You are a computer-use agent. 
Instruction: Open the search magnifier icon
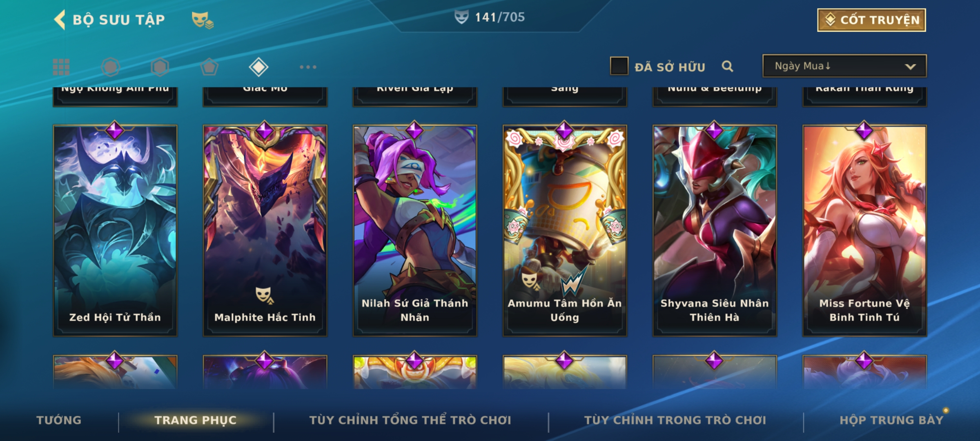[x=727, y=66]
